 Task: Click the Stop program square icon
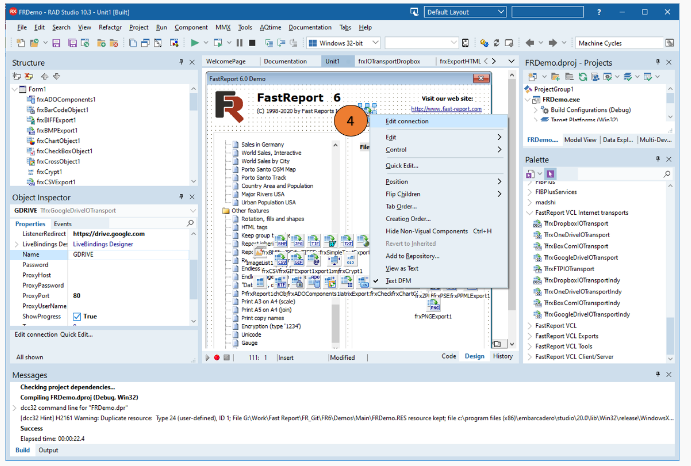(x=252, y=43)
